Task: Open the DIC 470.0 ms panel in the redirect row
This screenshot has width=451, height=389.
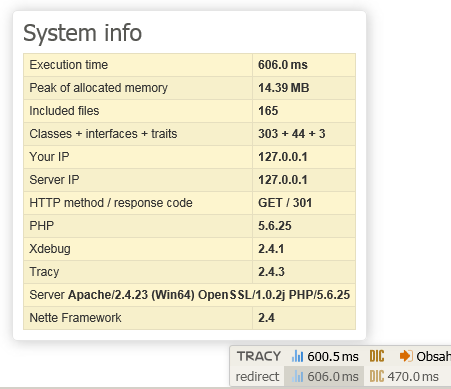Action: coord(404,377)
